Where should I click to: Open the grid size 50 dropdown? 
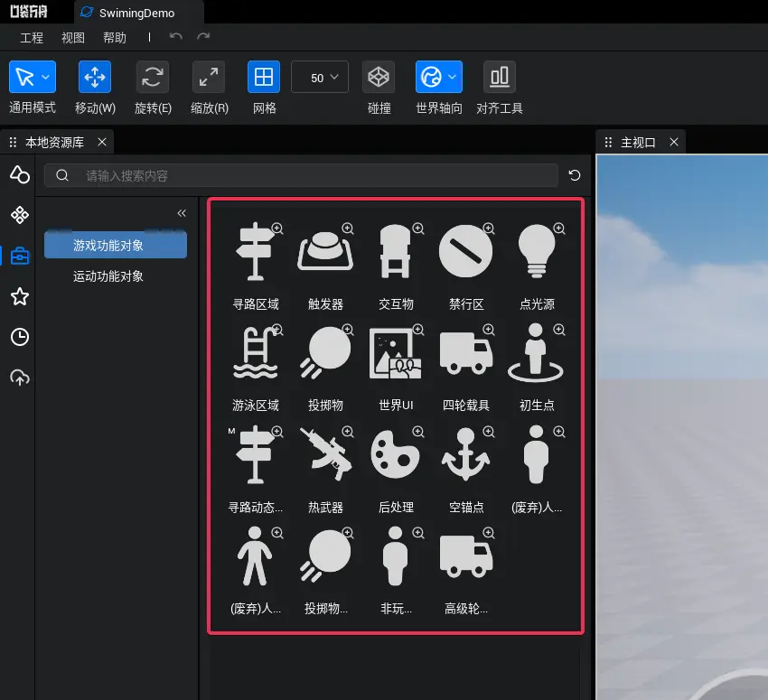(320, 77)
